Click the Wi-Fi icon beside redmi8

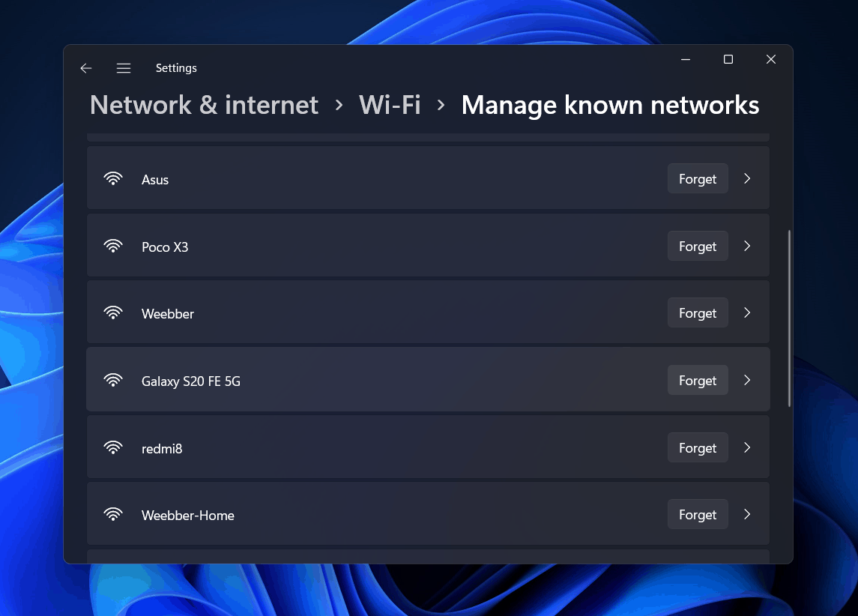pos(113,447)
